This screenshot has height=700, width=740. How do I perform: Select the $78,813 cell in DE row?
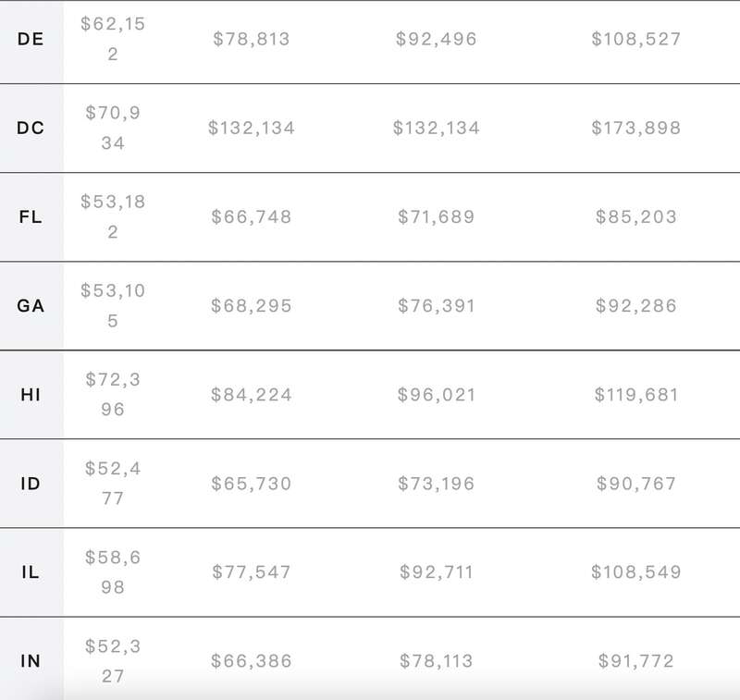click(251, 39)
